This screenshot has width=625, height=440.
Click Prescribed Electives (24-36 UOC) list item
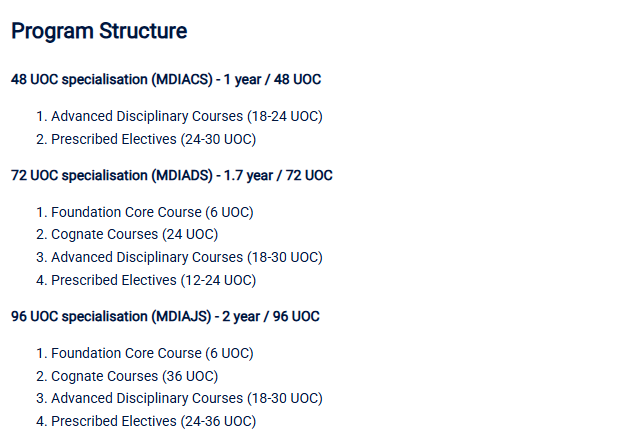153,421
